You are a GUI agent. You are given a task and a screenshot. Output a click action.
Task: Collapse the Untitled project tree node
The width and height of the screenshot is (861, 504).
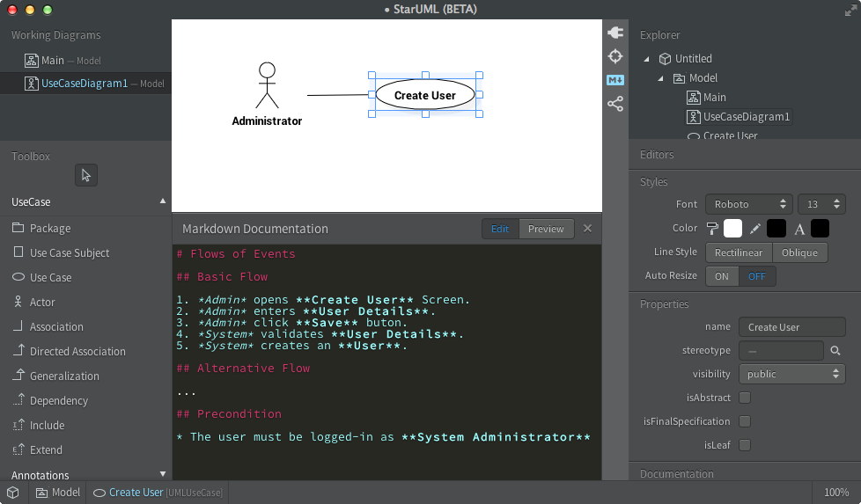coord(647,59)
